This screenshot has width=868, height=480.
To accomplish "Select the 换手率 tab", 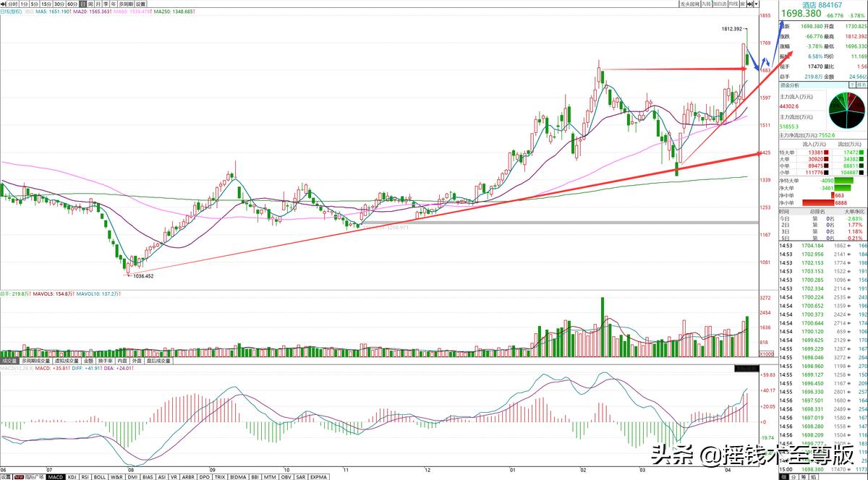I will pos(106,360).
